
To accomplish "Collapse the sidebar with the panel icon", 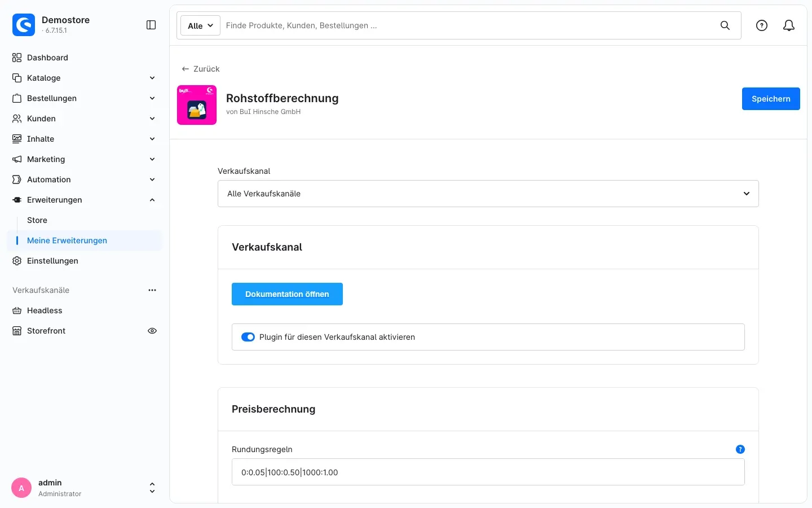I will click(151, 25).
